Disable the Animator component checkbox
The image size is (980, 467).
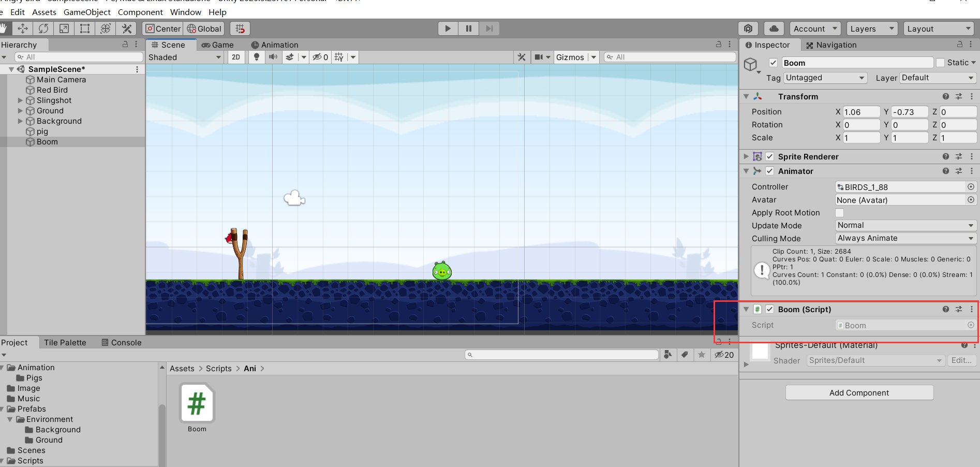point(770,171)
